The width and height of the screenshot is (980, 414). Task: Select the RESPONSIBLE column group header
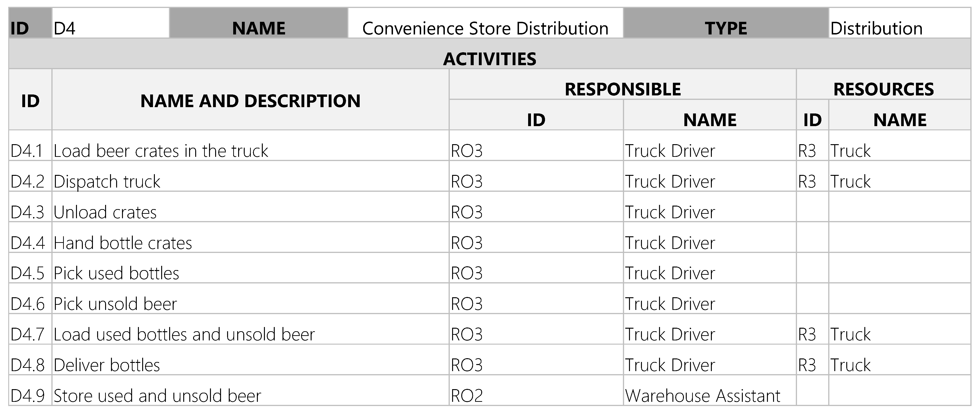(x=622, y=89)
